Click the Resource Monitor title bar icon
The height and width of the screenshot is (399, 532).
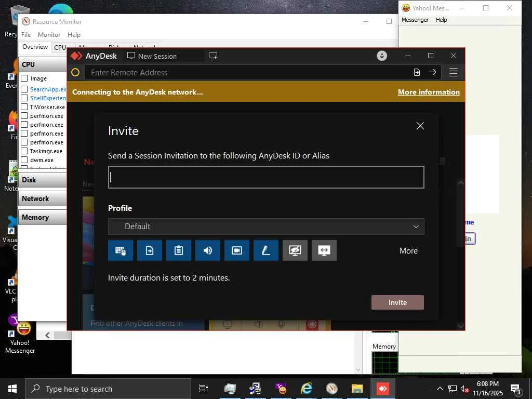click(26, 21)
